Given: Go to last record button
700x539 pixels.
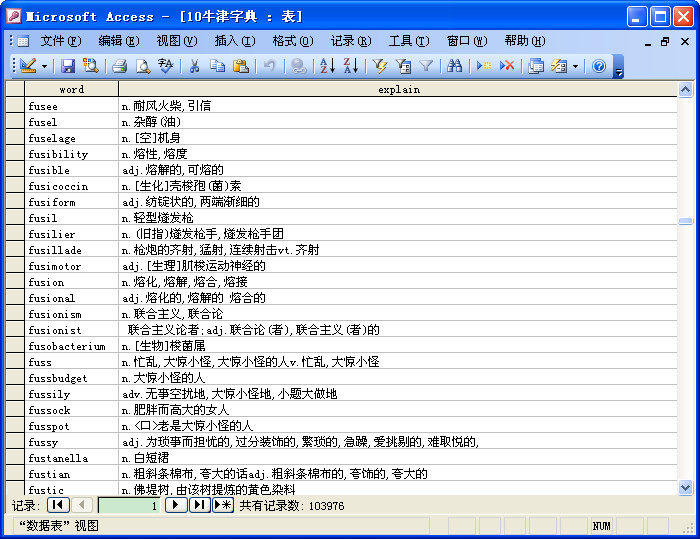Looking at the screenshot, I should coord(200,505).
